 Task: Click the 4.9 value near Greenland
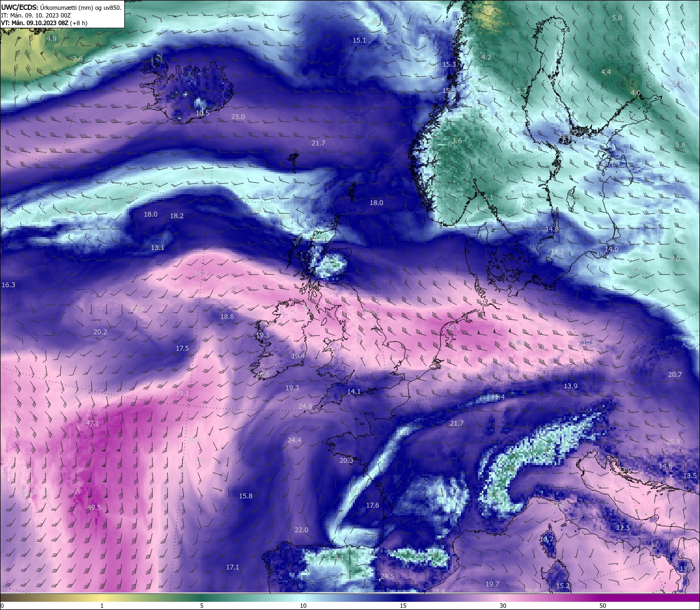[51, 39]
